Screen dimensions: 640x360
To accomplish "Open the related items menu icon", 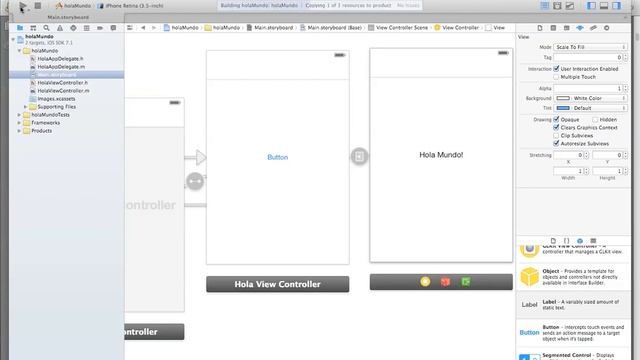I will click(130, 28).
